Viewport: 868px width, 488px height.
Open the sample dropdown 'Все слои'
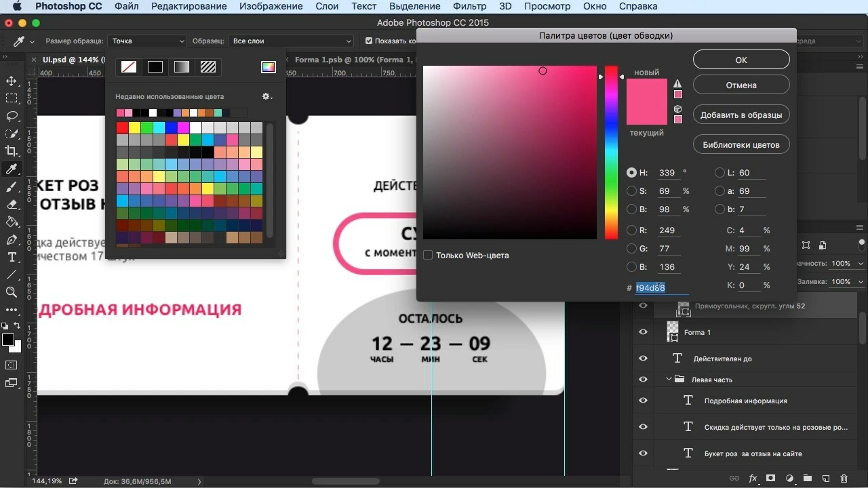291,41
